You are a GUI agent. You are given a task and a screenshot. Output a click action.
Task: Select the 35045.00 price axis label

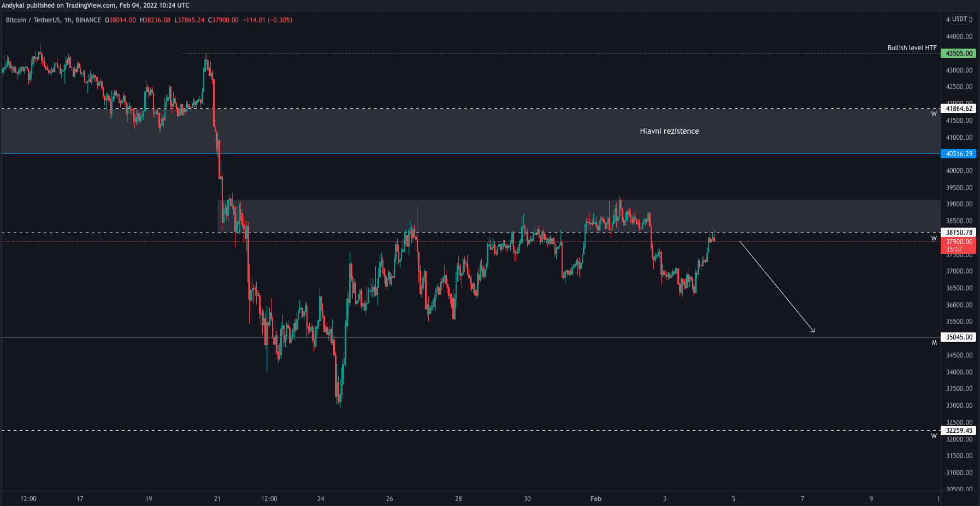[959, 337]
